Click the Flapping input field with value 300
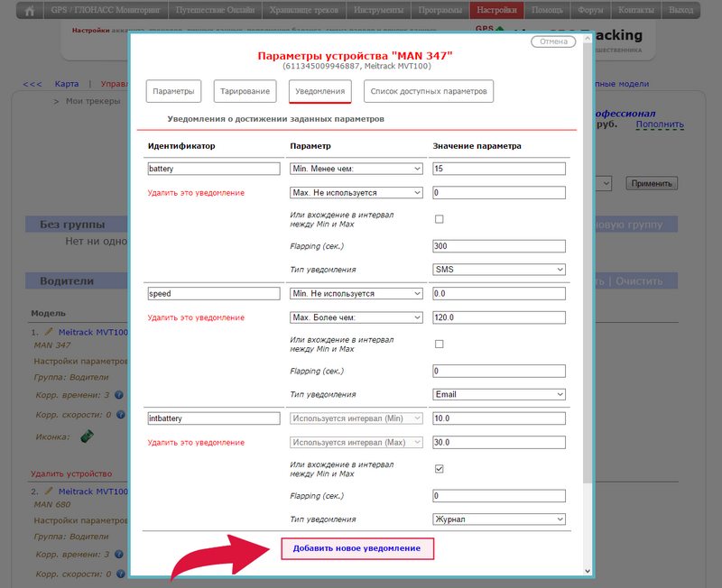This screenshot has width=722, height=588. 499,246
